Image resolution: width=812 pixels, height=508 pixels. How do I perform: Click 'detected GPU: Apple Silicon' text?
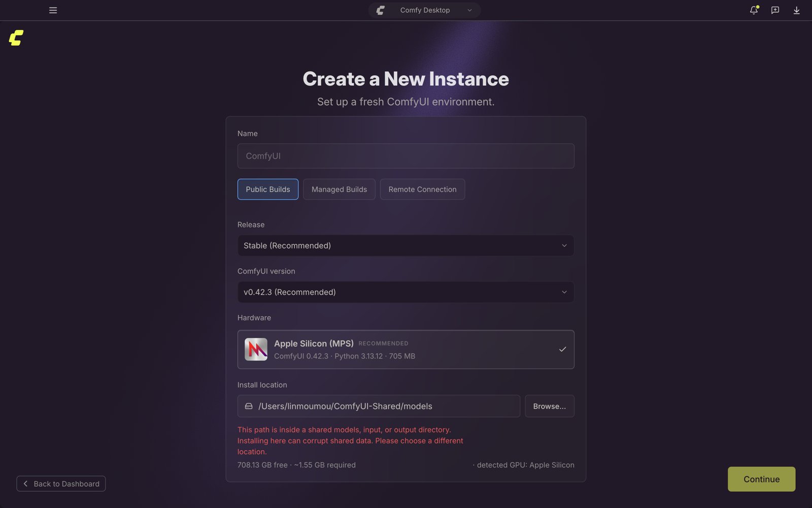click(x=525, y=465)
